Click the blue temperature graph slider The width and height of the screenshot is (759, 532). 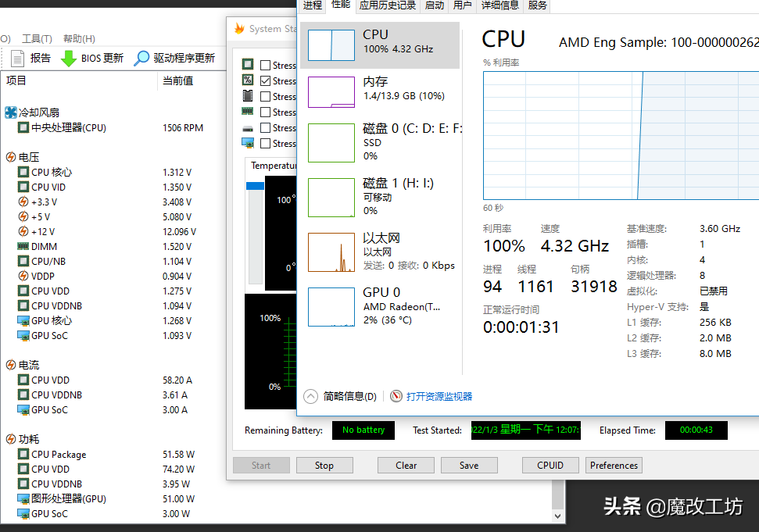click(255, 186)
